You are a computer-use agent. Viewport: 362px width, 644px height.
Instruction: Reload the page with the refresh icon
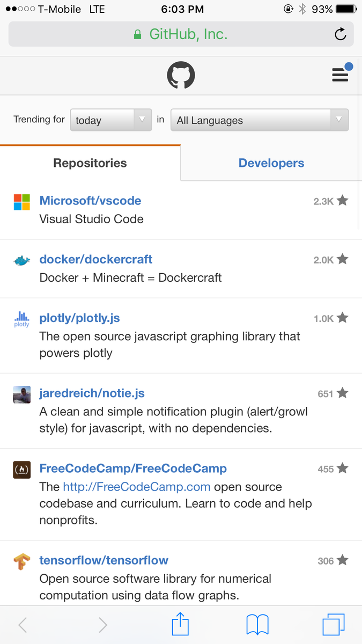(x=340, y=35)
